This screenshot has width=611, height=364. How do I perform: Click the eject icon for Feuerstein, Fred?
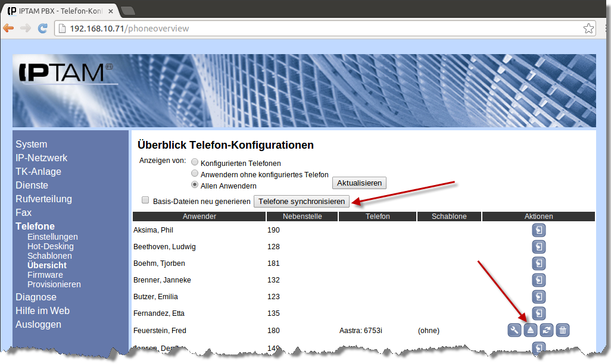tap(531, 330)
